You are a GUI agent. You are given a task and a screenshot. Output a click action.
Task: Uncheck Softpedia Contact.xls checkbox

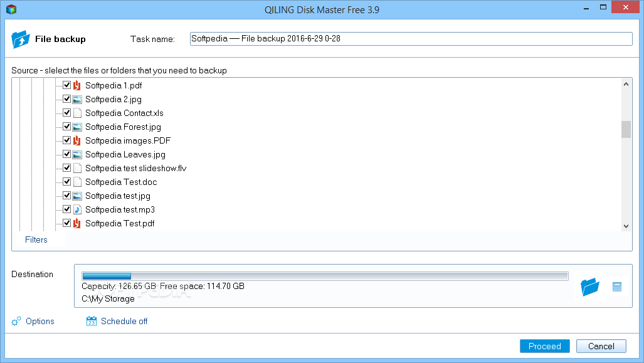(66, 112)
